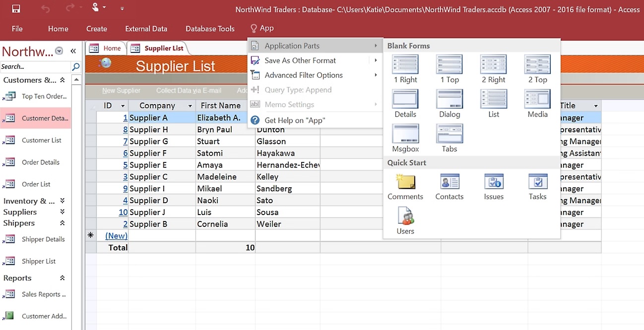The image size is (644, 330).
Task: Open the Company column filter dropdown
Action: [190, 106]
